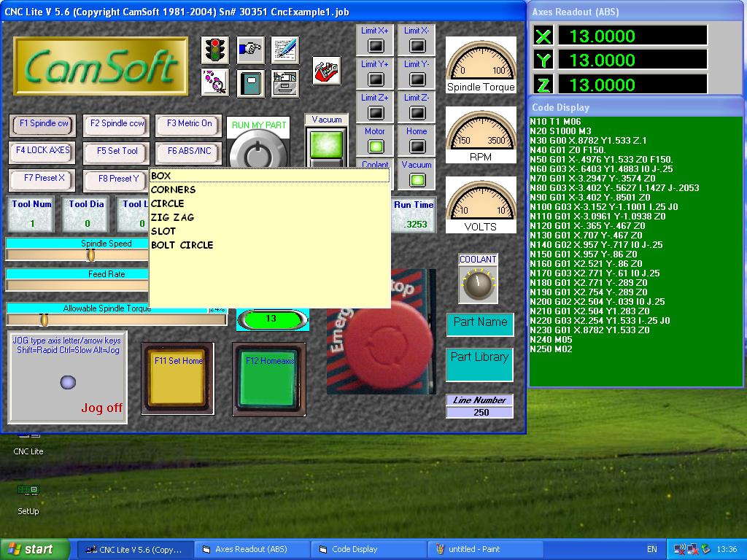Open the pen-and-document editor icon
This screenshot has width=747, height=560.
pos(285,50)
